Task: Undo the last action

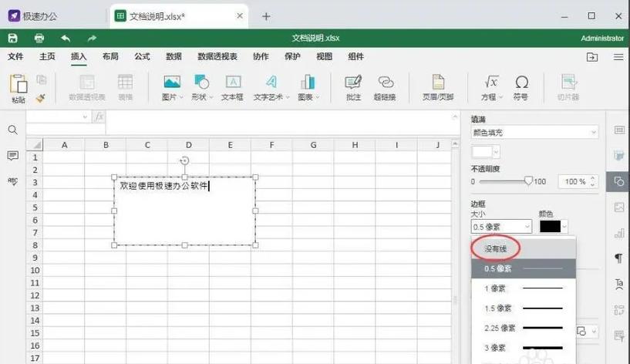Action: tap(66, 38)
